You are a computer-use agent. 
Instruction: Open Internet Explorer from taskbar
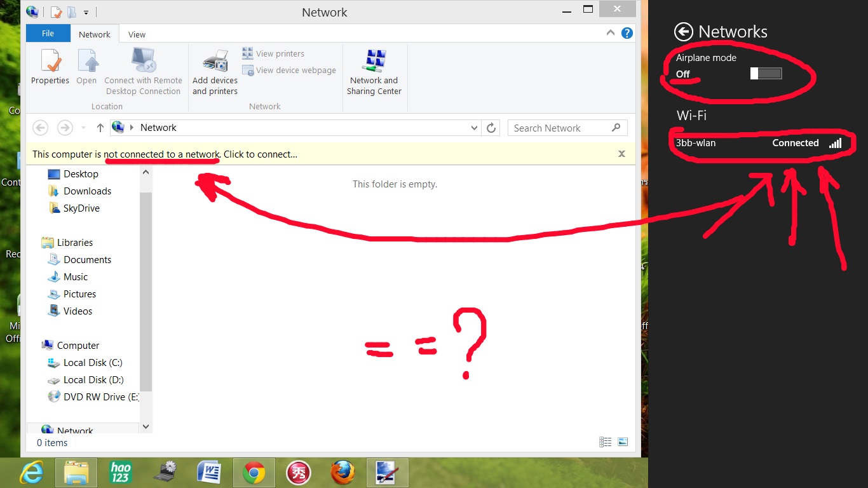[32, 473]
